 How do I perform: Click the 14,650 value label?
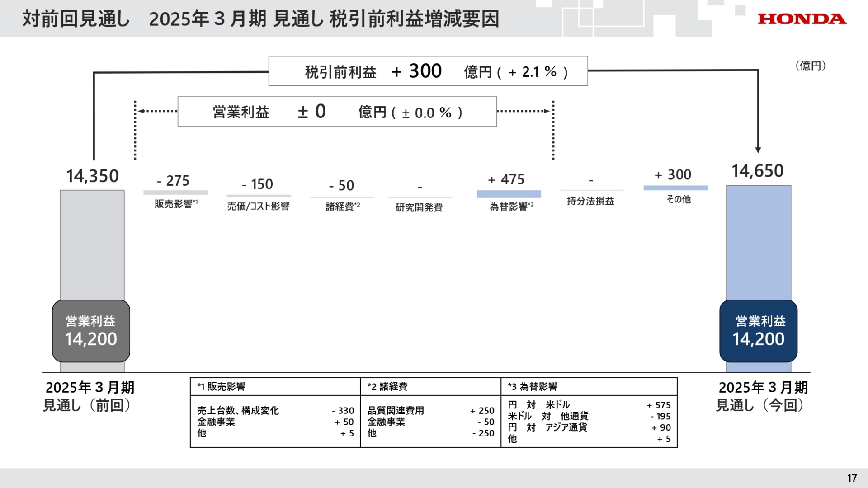tap(758, 171)
